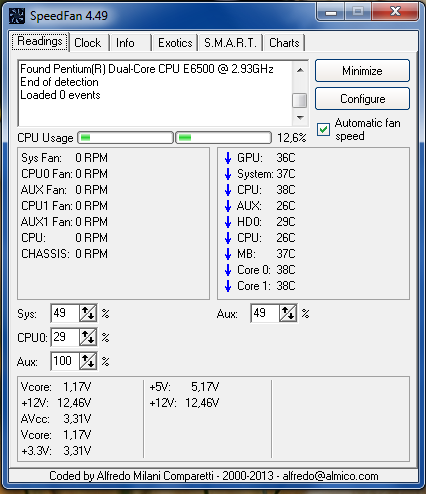The height and width of the screenshot is (494, 426).
Task: Click the alfredo@almico.com footer text
Action: [x=330, y=476]
